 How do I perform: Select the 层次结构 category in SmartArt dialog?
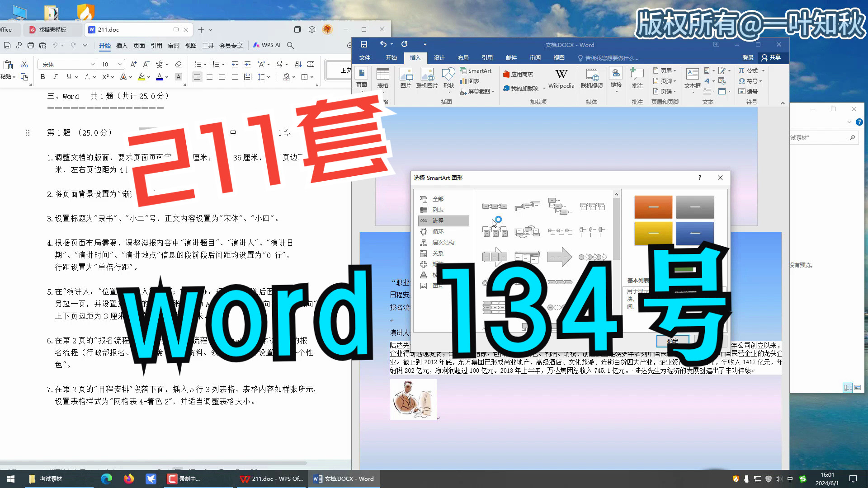coord(443,243)
